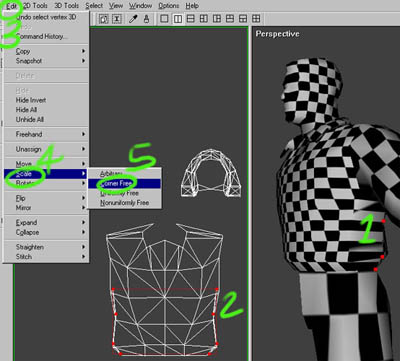
Task: Expand the Unassign submenu arrow
Action: (x=83, y=149)
